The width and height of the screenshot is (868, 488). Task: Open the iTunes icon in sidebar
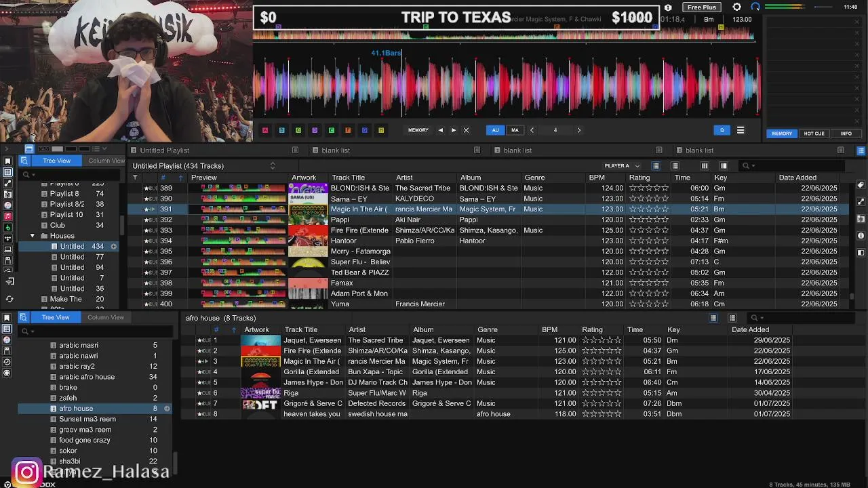coord(7,205)
